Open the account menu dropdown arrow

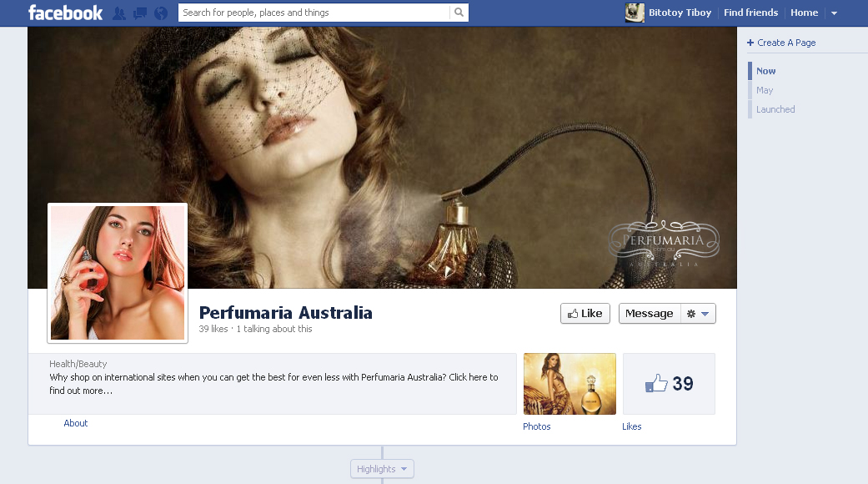(834, 13)
